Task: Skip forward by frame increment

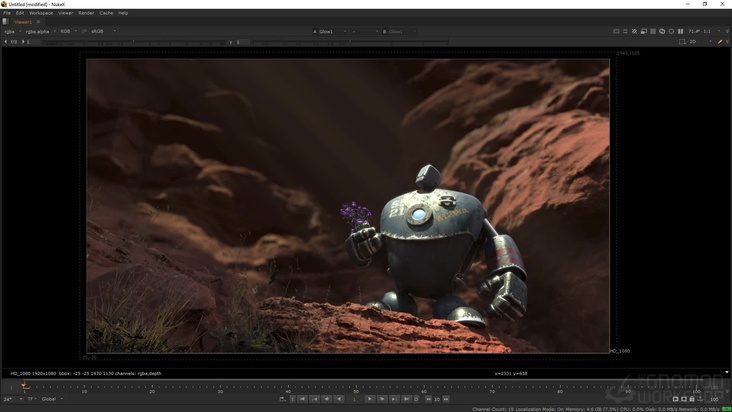Action: click(446, 399)
